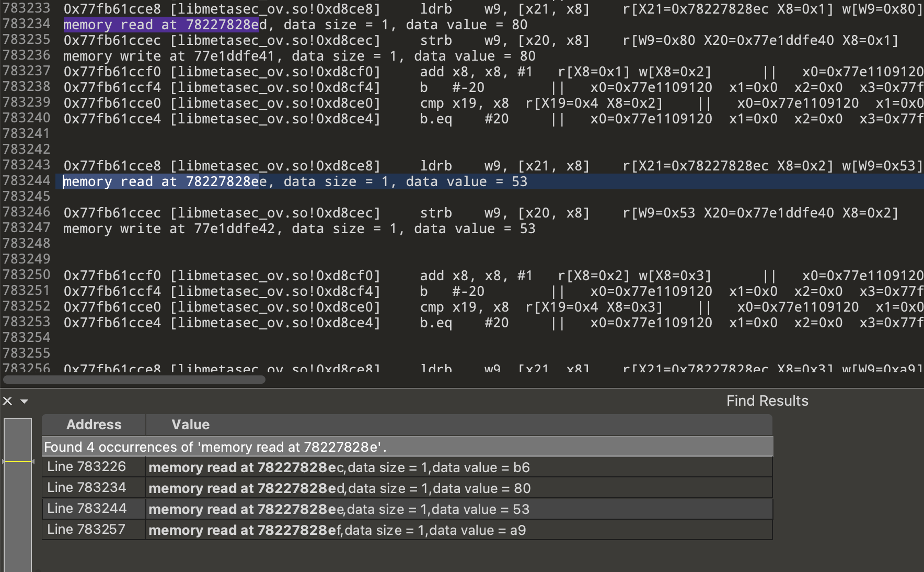Click the Address column header
Viewport: 924px width, 572px height.
[x=94, y=425]
